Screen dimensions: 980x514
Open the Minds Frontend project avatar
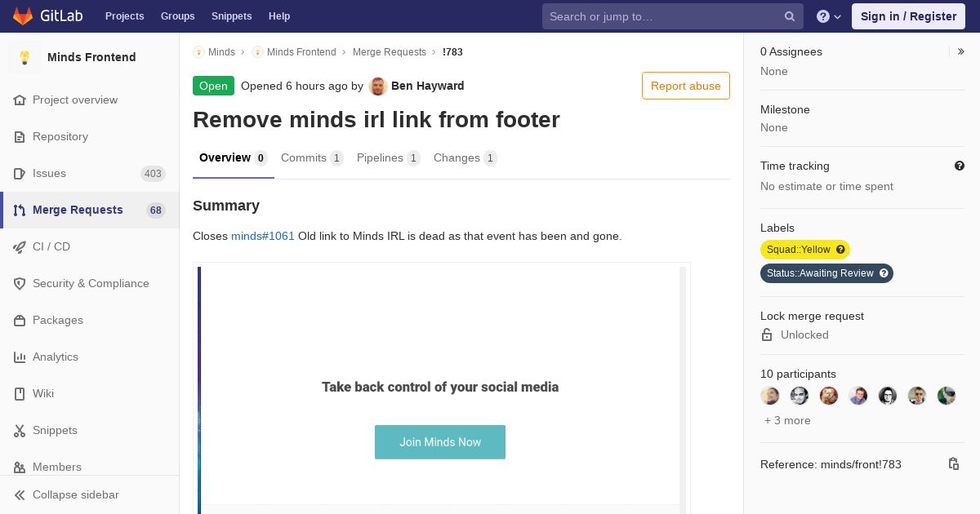pyautogui.click(x=24, y=57)
